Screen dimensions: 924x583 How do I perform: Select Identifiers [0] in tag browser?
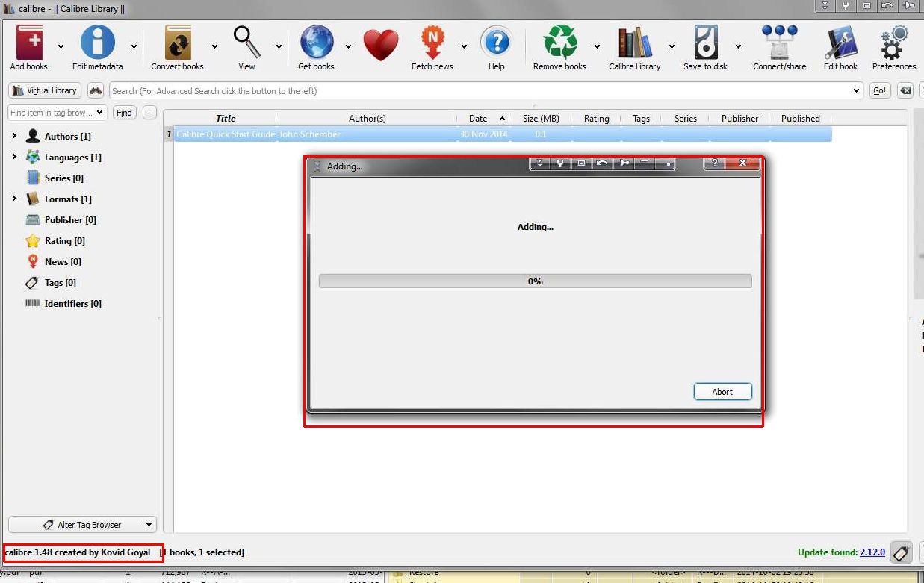point(73,303)
